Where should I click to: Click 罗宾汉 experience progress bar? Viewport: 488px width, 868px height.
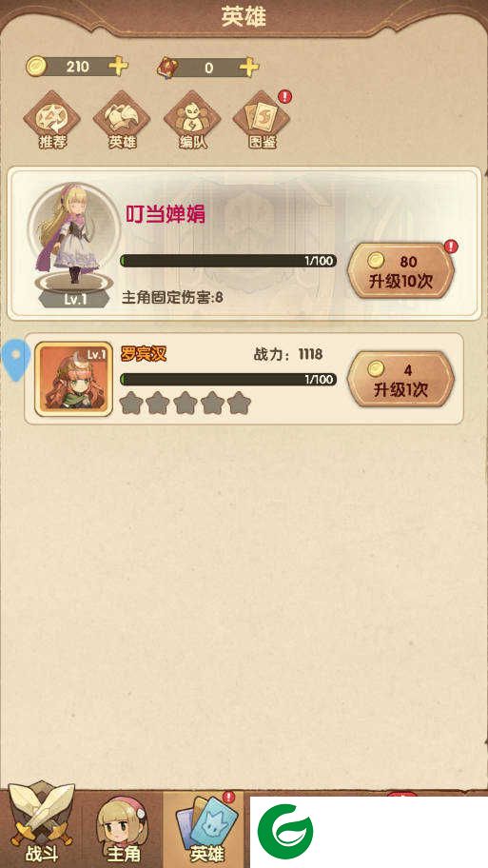click(228, 379)
